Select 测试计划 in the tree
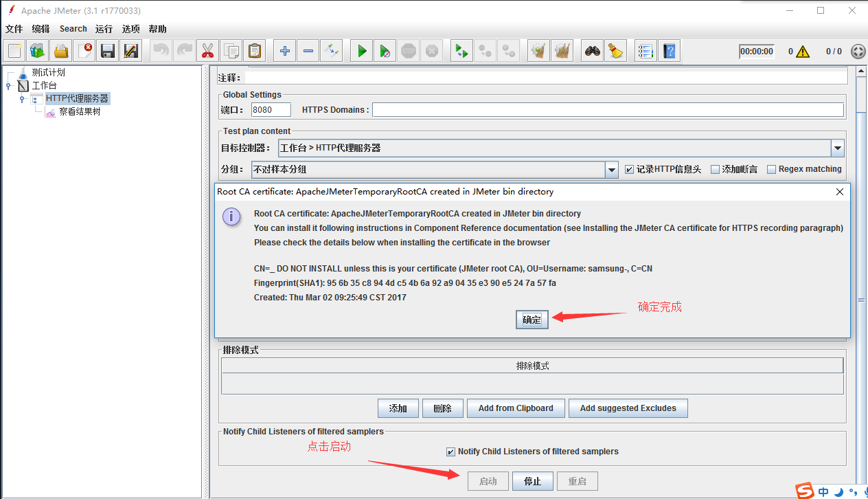 [x=48, y=73]
